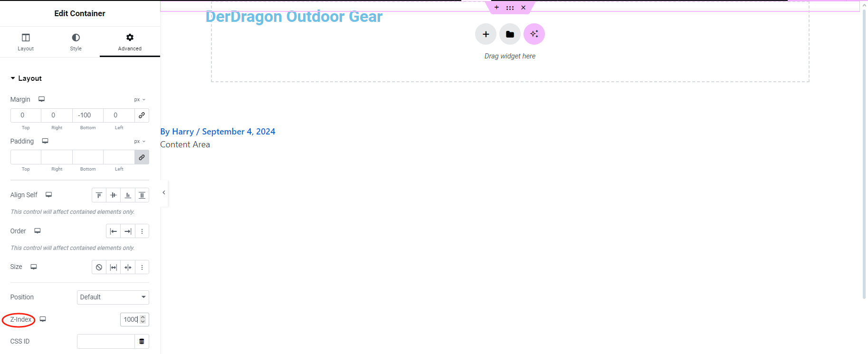Edit the Margin Bottom value of -100
Viewport: 868px width, 354px height.
[x=88, y=115]
